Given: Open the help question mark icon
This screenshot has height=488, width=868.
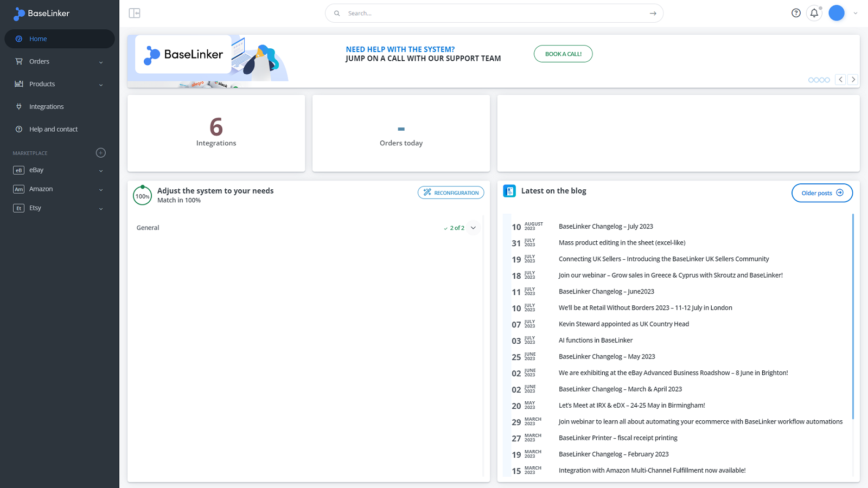Looking at the screenshot, I should click(x=796, y=13).
